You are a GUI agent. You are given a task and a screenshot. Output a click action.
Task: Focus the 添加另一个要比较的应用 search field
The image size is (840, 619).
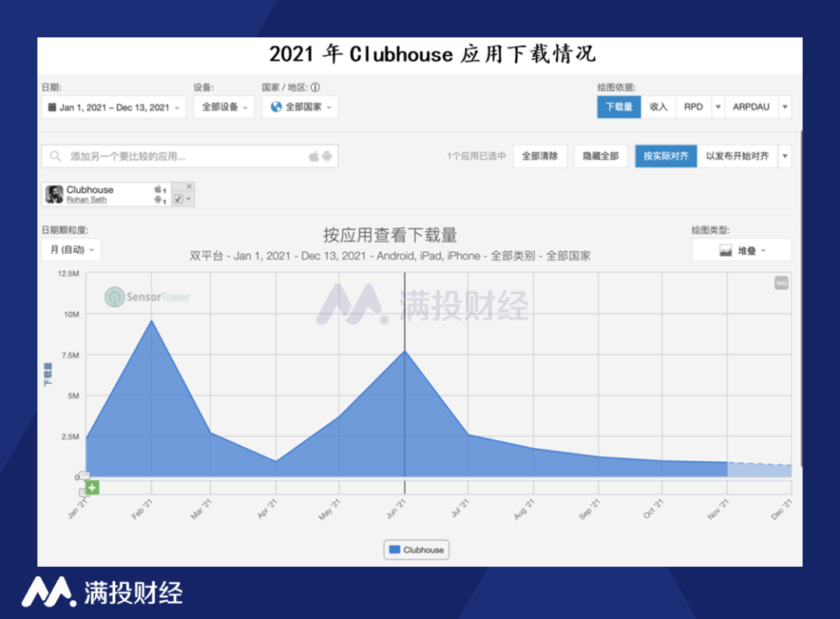click(x=190, y=156)
